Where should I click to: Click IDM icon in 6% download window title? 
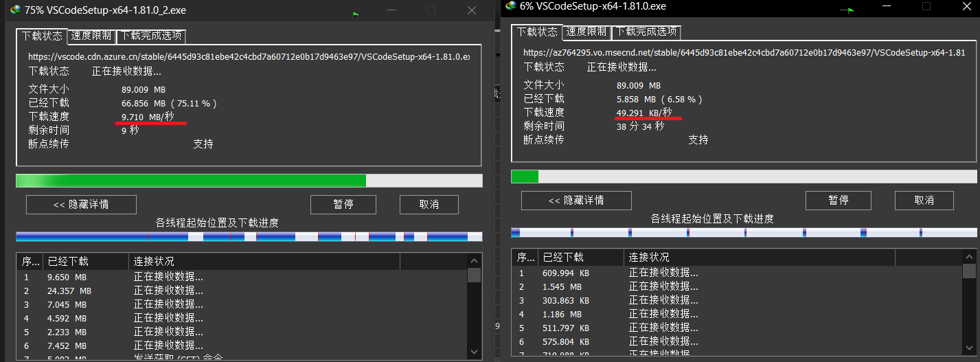click(x=510, y=5)
